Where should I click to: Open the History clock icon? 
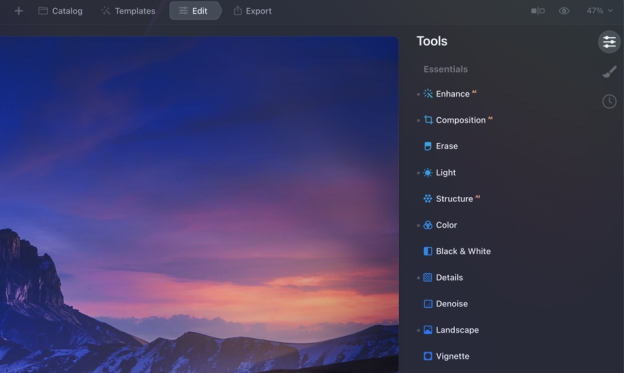click(x=609, y=102)
